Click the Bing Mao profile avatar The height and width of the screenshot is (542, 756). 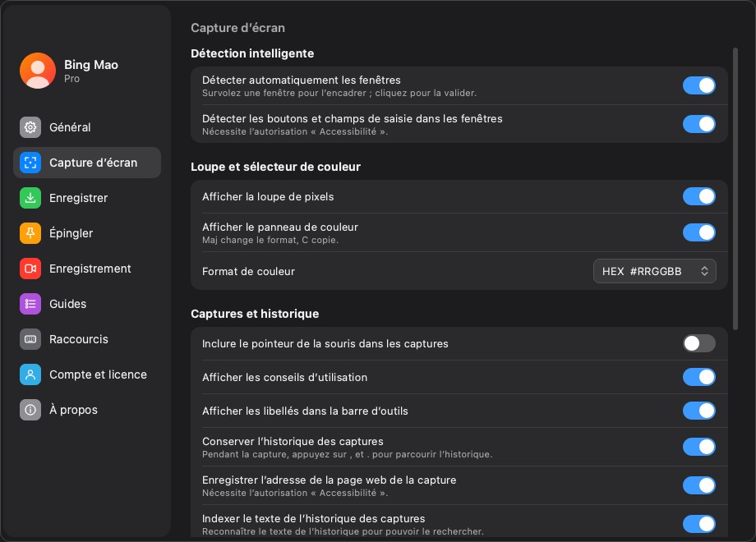tap(38, 71)
